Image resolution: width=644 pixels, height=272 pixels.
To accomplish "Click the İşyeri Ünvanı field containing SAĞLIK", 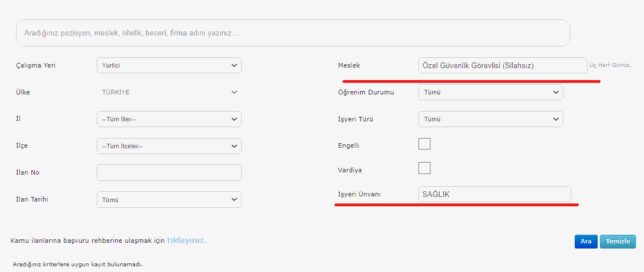I will point(495,194).
